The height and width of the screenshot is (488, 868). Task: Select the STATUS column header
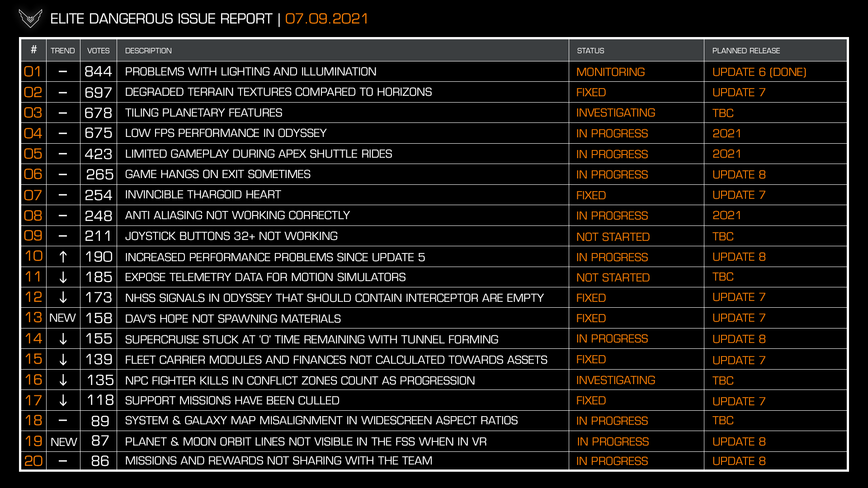[590, 51]
